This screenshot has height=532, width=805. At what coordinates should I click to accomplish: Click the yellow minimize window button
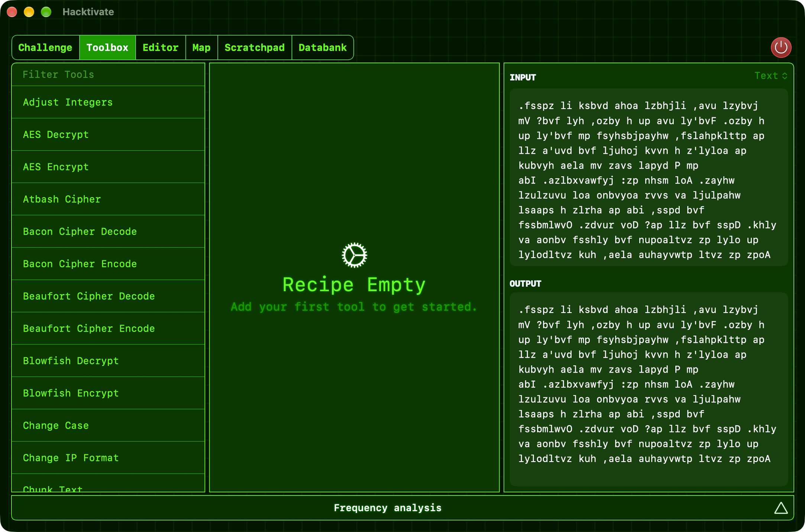(29, 12)
